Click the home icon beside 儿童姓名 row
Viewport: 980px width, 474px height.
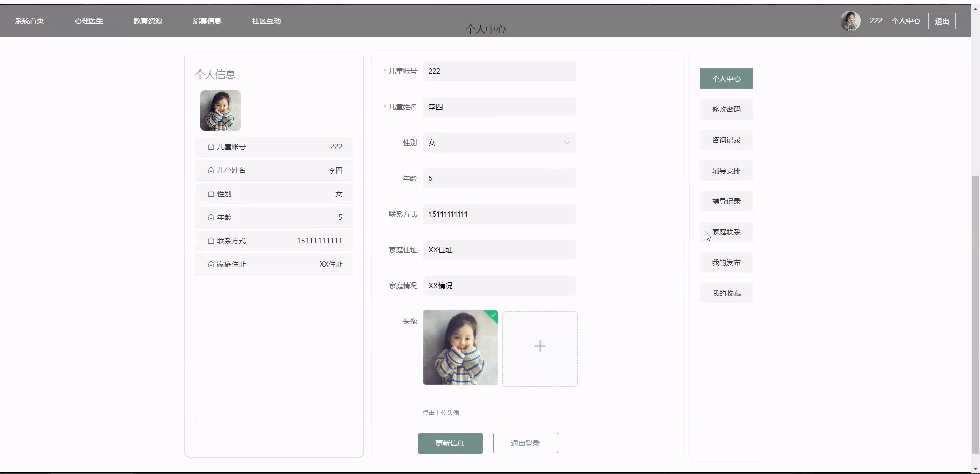coord(211,170)
